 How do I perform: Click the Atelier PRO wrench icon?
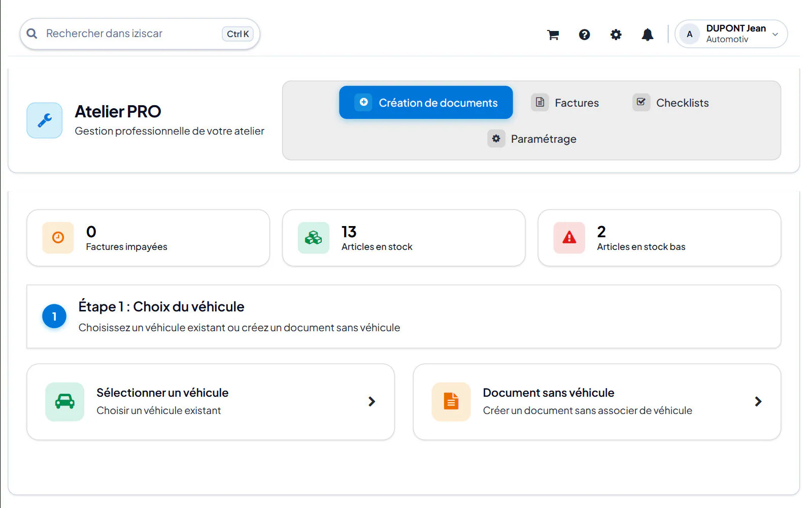(x=45, y=120)
